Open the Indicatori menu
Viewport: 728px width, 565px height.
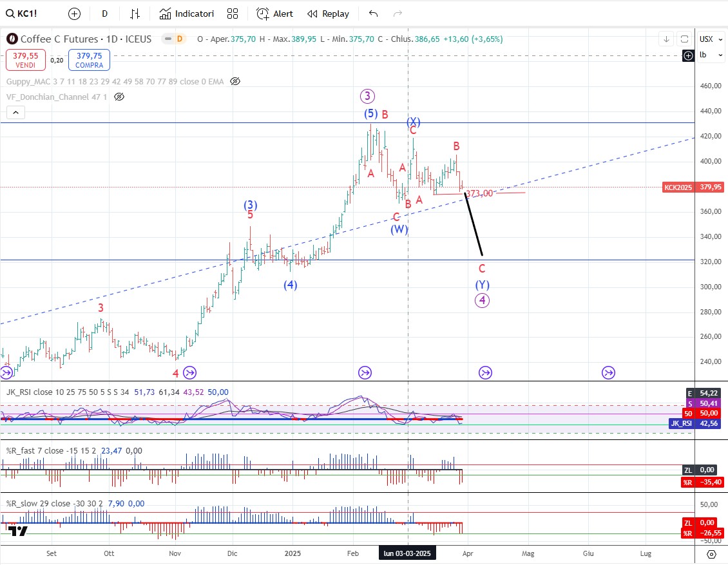pyautogui.click(x=187, y=14)
